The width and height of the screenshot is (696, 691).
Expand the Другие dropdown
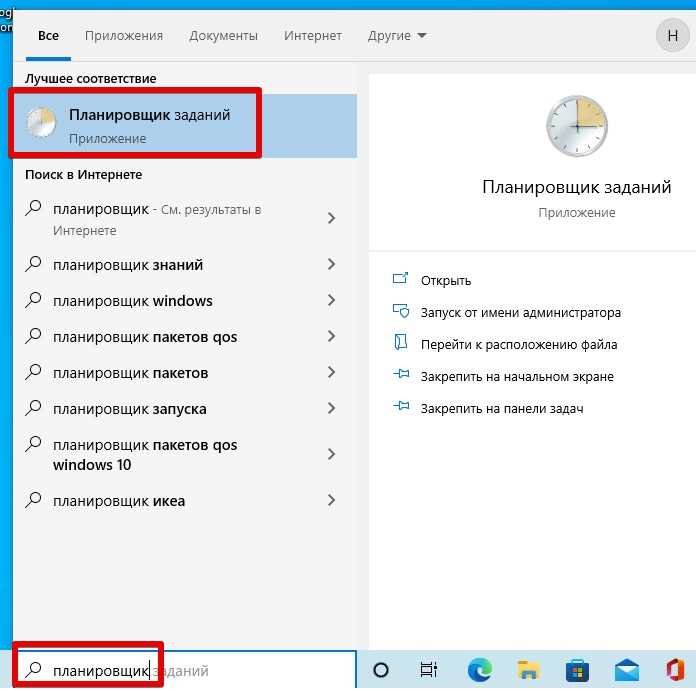[397, 36]
